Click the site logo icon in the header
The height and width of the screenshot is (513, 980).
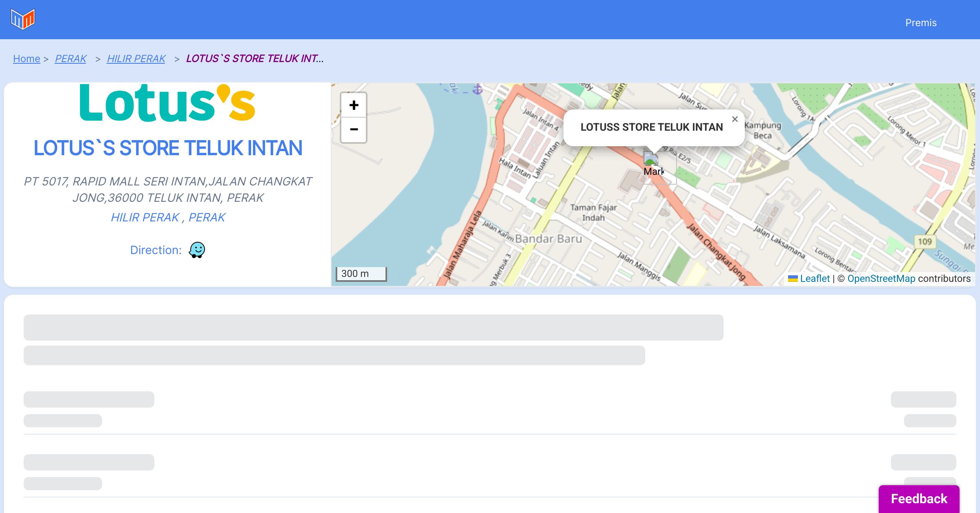(x=23, y=19)
